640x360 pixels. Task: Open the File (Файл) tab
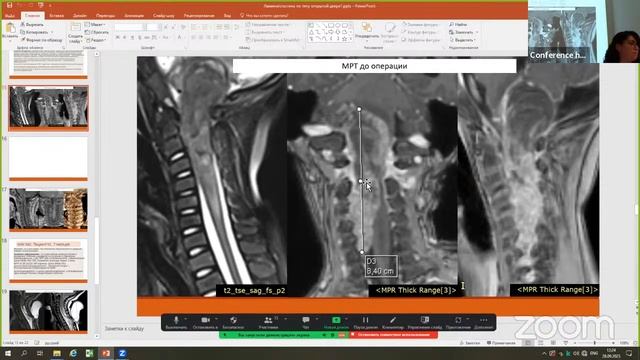(9, 16)
